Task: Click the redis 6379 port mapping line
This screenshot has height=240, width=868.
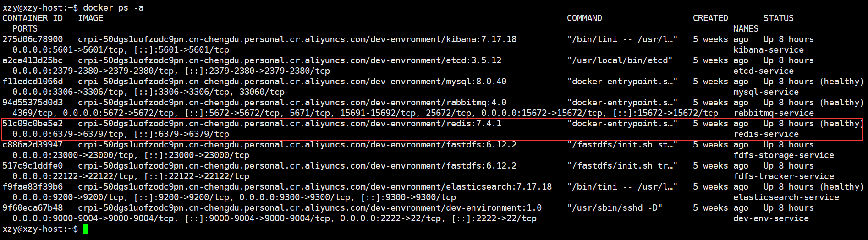Action: click(x=121, y=134)
